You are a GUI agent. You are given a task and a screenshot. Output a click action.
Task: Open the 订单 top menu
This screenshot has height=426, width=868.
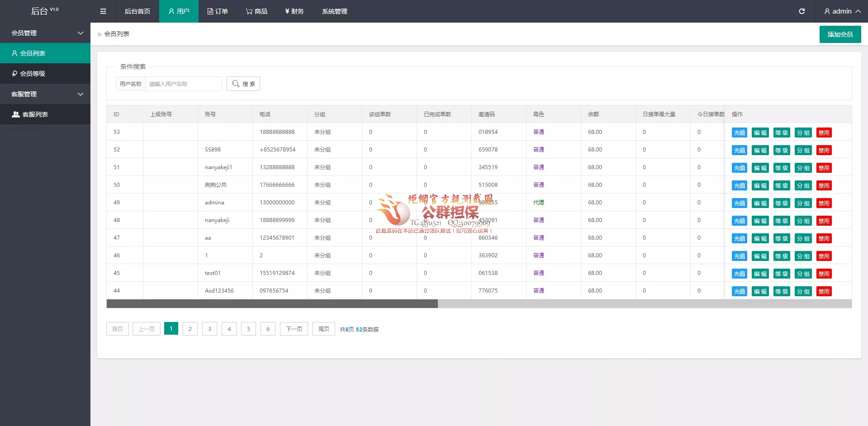click(x=218, y=11)
